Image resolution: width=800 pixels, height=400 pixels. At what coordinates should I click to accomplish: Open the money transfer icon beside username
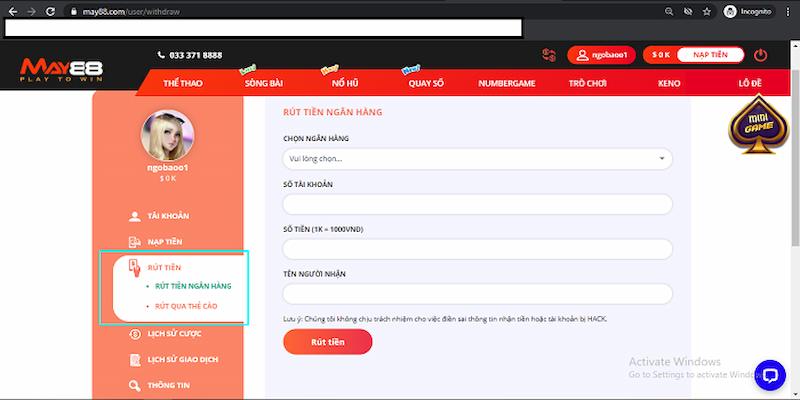click(x=548, y=55)
